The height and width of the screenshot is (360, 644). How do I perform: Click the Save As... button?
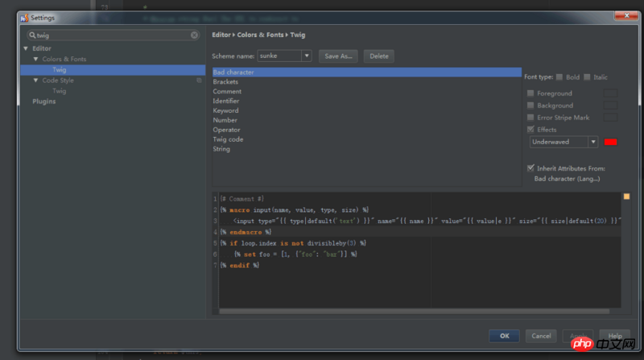[338, 56]
